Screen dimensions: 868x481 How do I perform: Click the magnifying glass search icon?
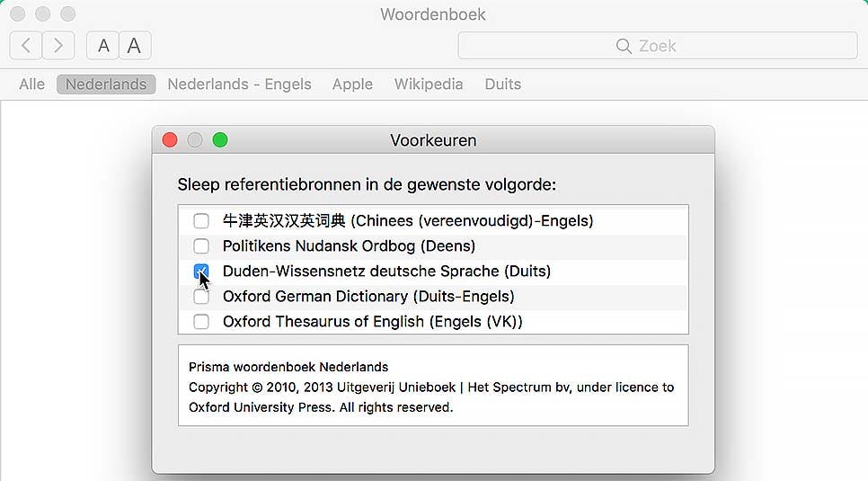pos(624,46)
